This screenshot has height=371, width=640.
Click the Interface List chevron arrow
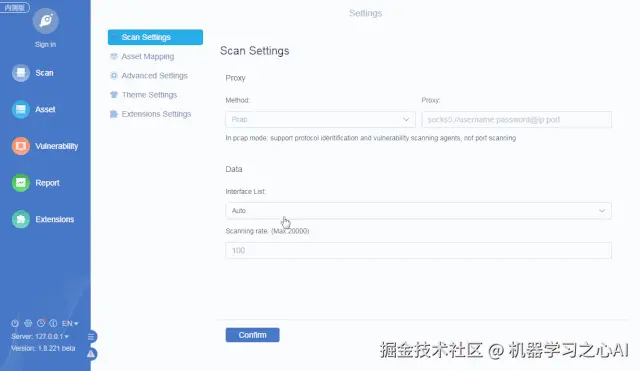tap(602, 211)
